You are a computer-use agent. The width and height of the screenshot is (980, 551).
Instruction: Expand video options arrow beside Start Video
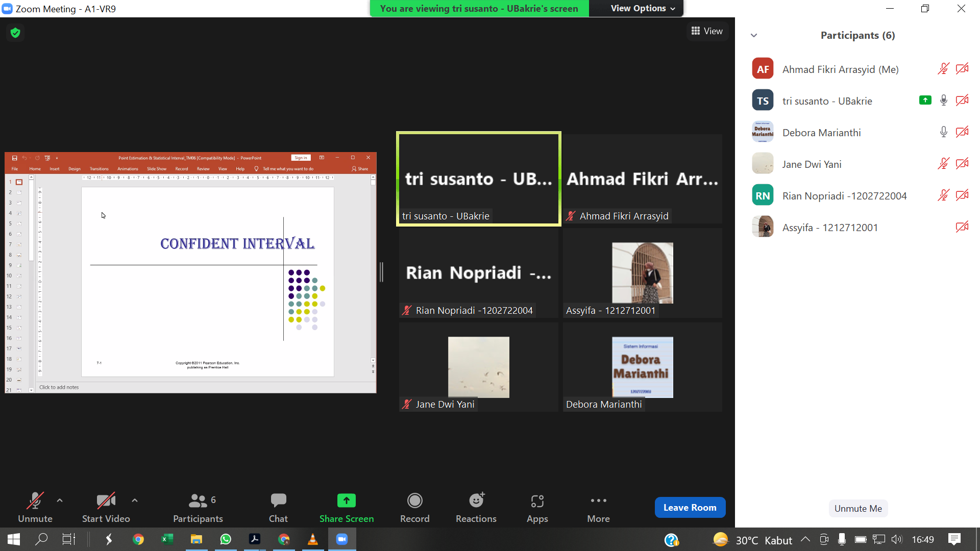pyautogui.click(x=135, y=500)
